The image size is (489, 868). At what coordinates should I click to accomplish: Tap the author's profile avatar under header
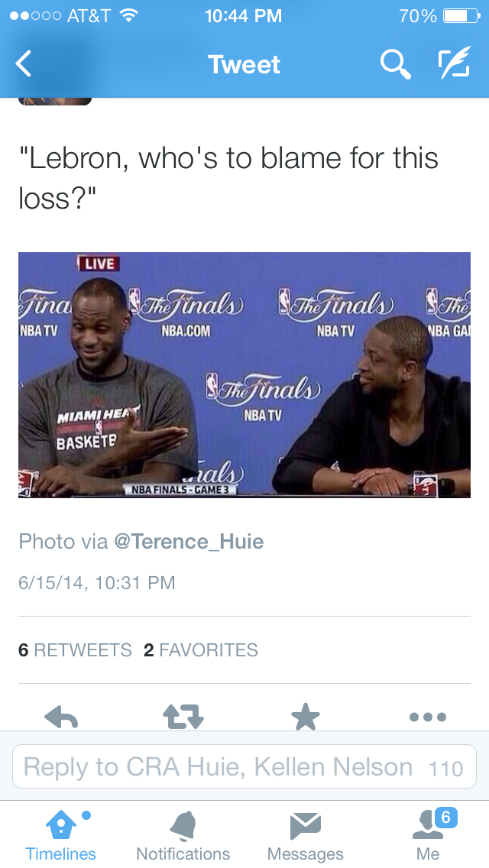(55, 101)
